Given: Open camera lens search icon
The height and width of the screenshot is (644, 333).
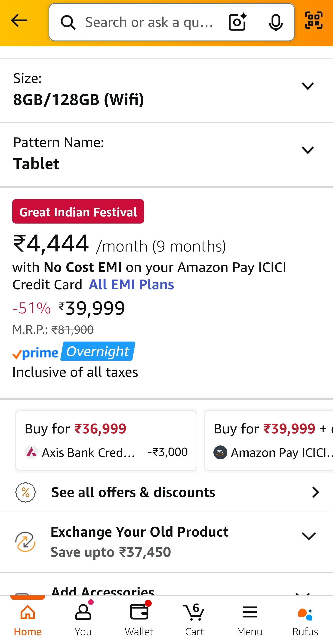Looking at the screenshot, I should [237, 22].
